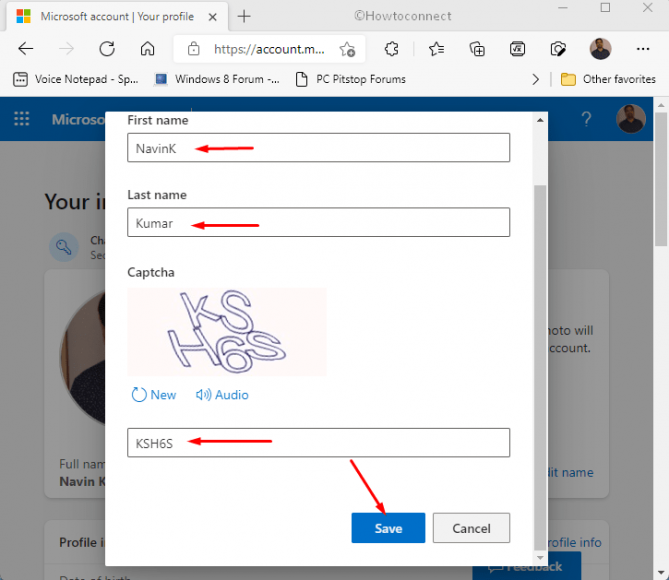Viewport: 669px width, 580px height.
Task: Open a new browser tab
Action: 244,16
